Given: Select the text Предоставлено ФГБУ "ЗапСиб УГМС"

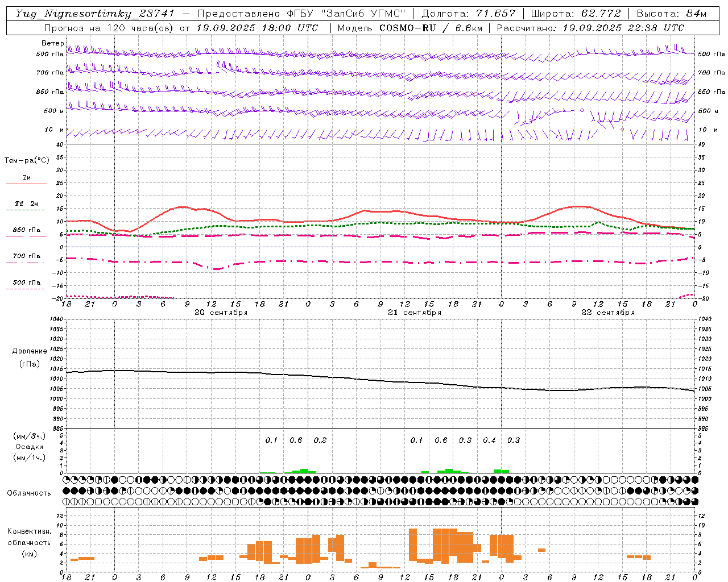Looking at the screenshot, I should [301, 14].
